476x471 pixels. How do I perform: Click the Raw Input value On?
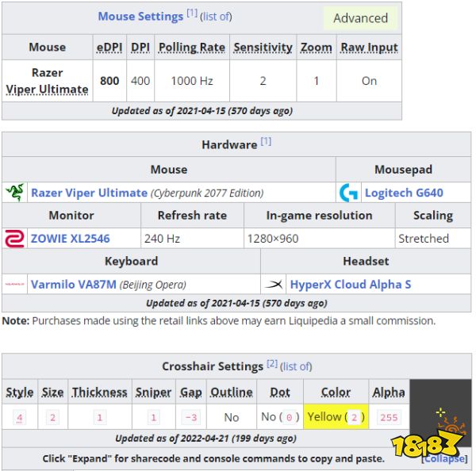coord(369,81)
